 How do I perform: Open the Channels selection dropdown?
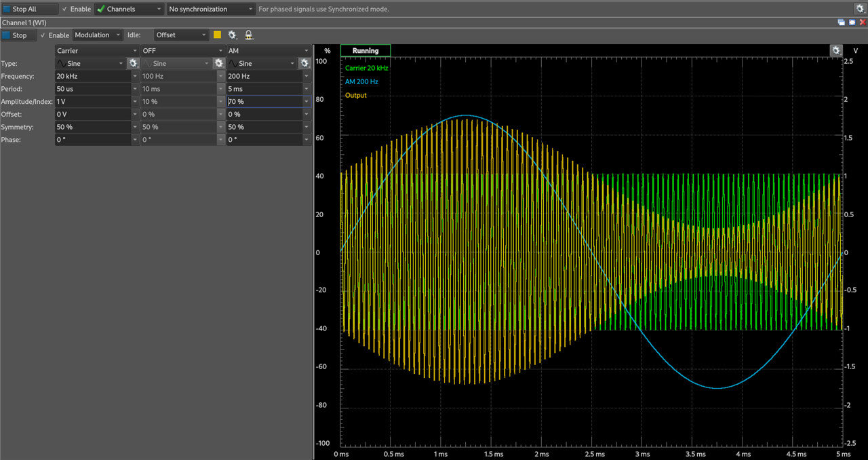pyautogui.click(x=129, y=9)
